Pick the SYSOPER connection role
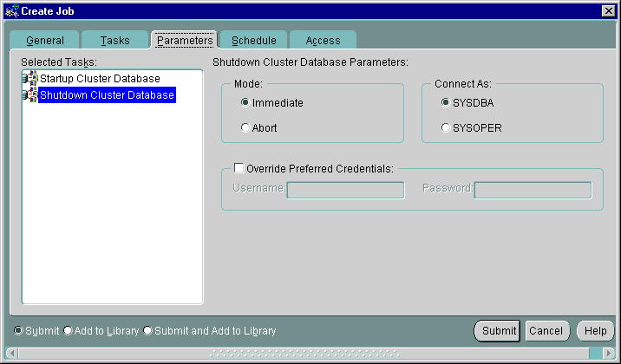The image size is (621, 364). pyautogui.click(x=446, y=127)
